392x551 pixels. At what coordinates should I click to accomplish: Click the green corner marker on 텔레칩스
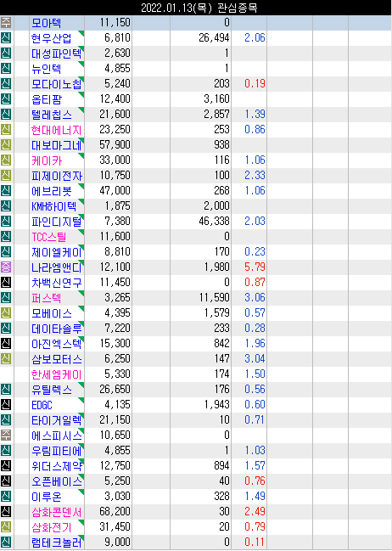coord(81,110)
